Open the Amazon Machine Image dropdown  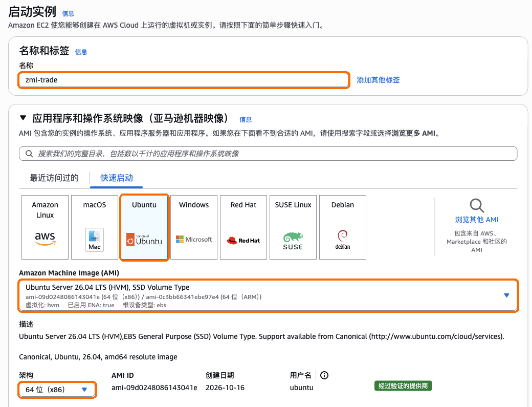268,296
